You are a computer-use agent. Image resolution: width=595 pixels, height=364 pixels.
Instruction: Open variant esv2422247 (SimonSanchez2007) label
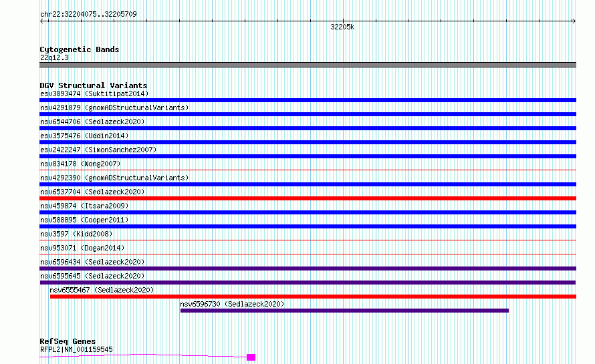coord(98,150)
